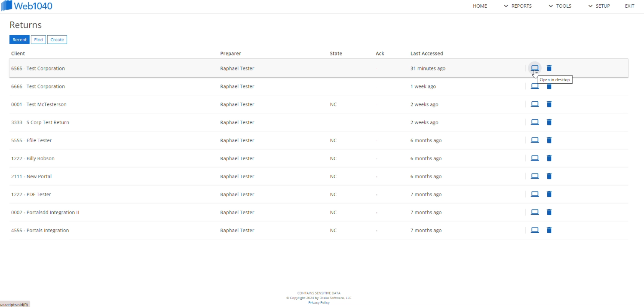Expand the Setup dropdown menu

click(599, 6)
